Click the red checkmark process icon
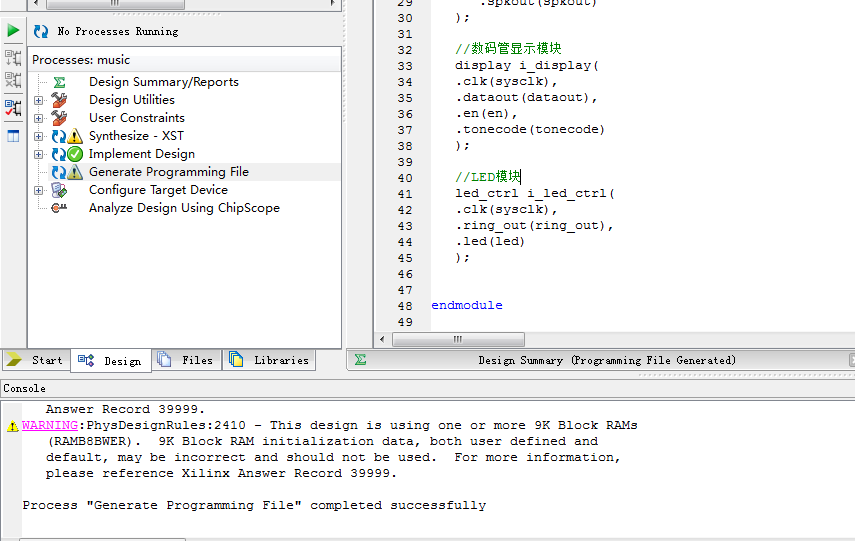The height and width of the screenshot is (541, 855). pos(13,108)
